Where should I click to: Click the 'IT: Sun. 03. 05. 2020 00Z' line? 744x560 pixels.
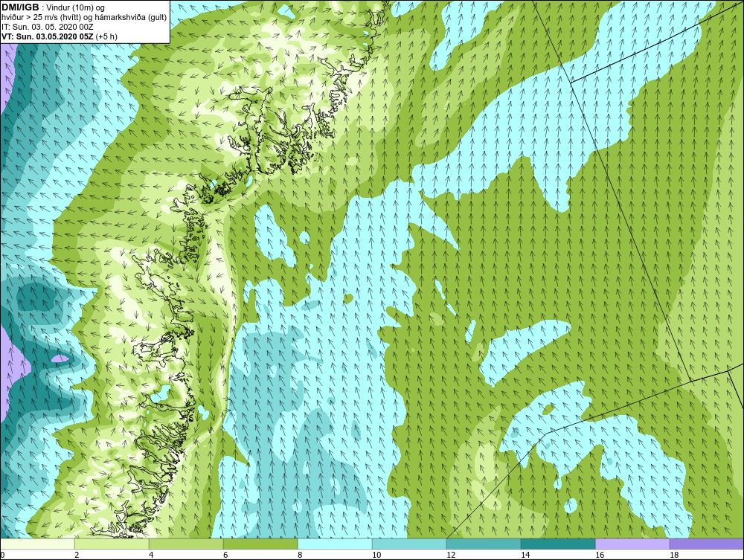point(48,27)
